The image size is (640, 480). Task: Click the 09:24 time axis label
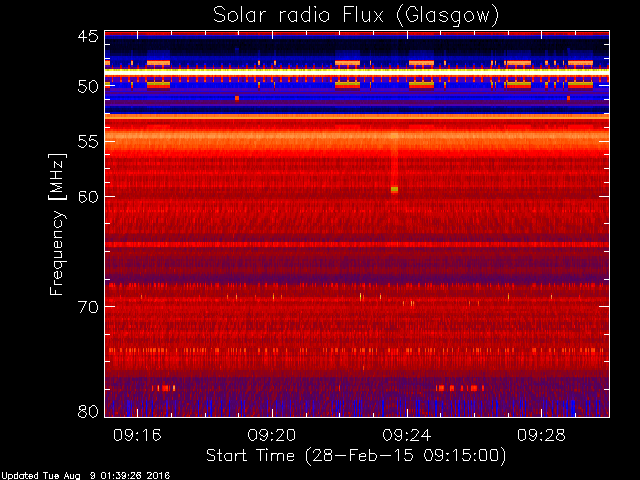407,436
